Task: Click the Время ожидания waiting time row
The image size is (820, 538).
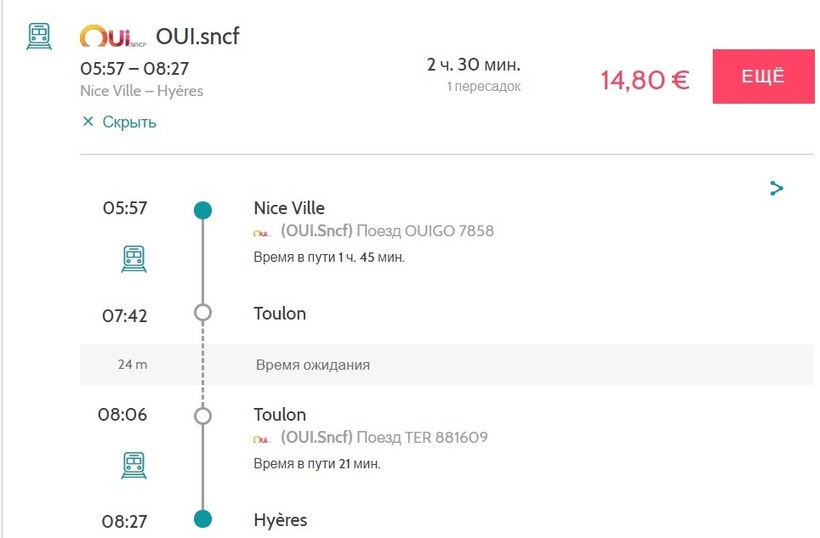Action: click(x=447, y=364)
